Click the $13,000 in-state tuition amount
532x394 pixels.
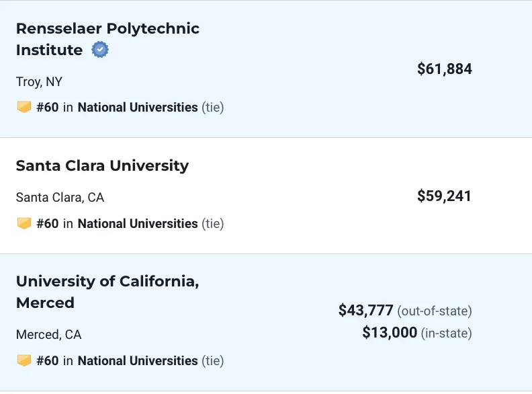click(x=390, y=333)
